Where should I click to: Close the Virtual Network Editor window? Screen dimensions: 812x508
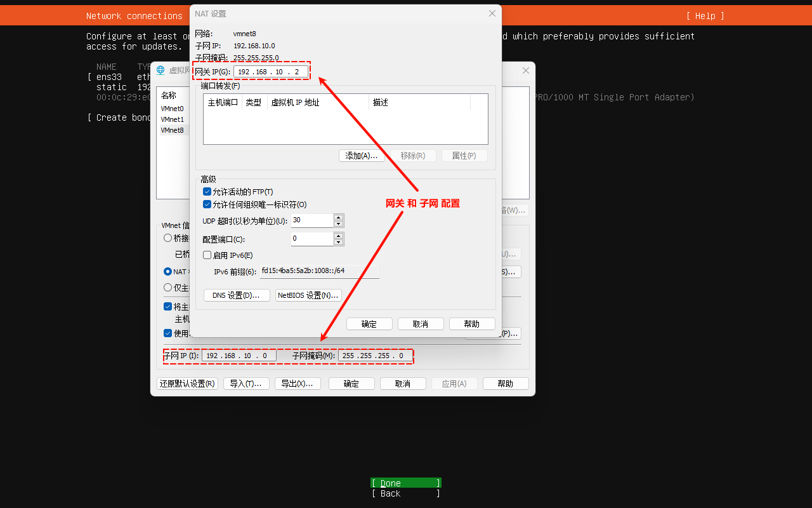(525, 70)
